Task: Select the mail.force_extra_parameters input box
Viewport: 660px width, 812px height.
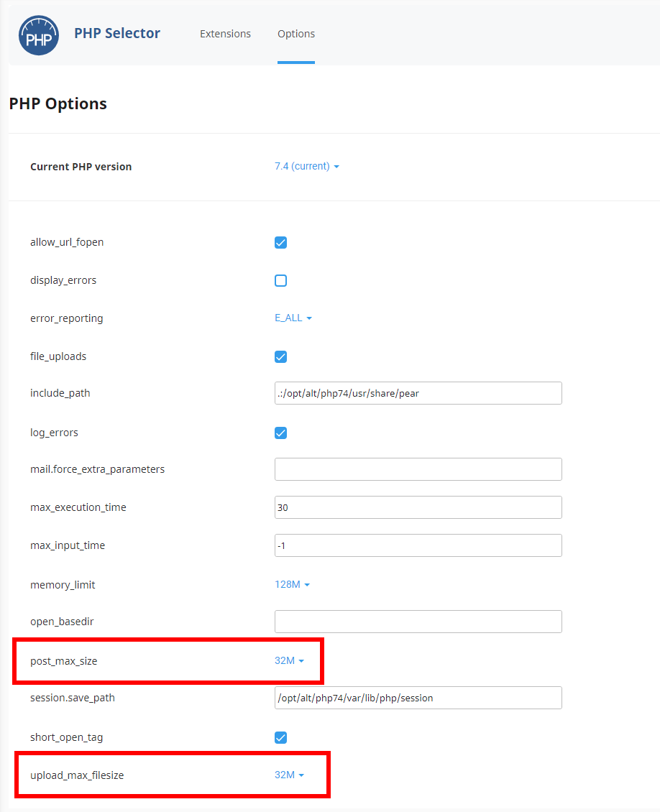Action: tap(418, 469)
